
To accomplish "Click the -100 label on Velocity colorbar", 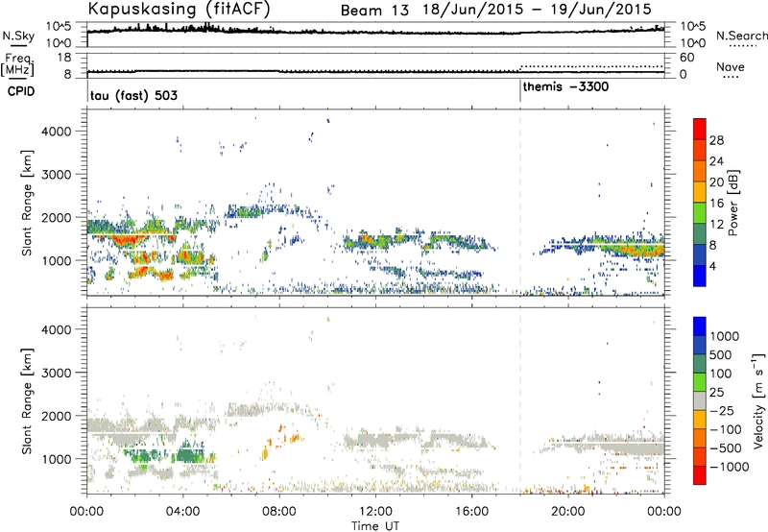I will click(x=725, y=429).
